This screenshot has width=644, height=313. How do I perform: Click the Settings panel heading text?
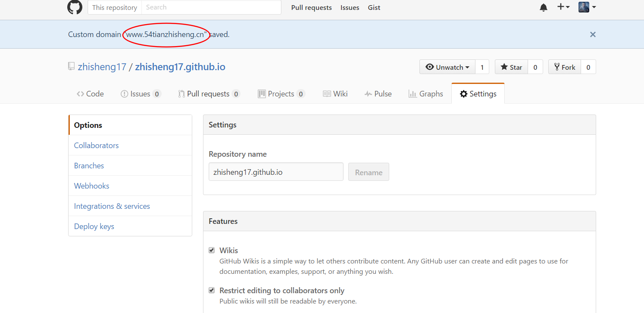point(222,125)
